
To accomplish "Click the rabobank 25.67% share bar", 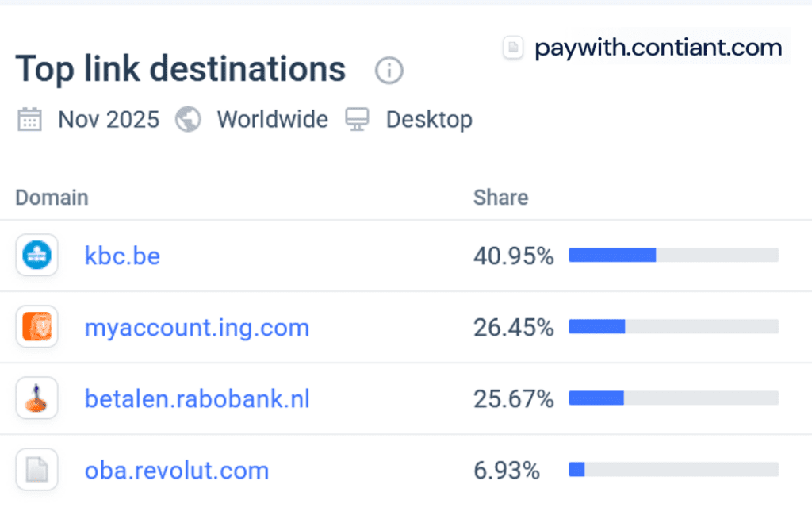I will (x=673, y=398).
